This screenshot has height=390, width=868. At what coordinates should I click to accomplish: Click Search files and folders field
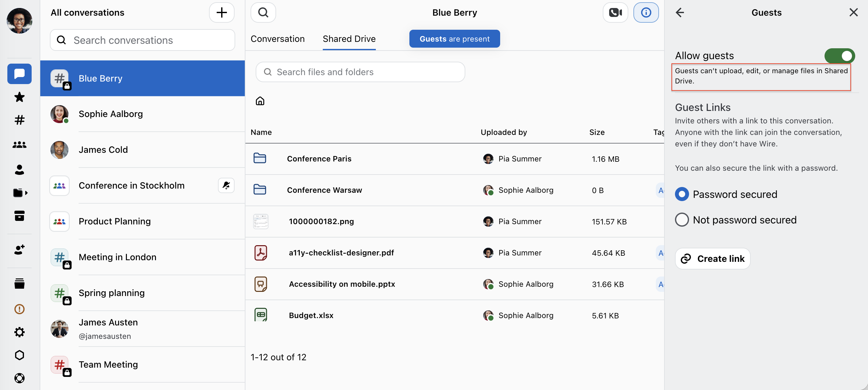tap(360, 72)
